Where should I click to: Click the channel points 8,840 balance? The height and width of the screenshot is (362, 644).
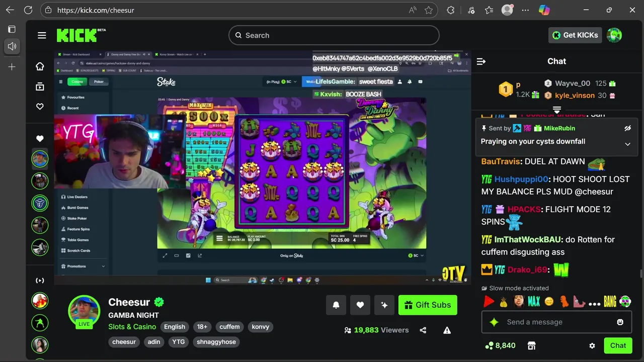tap(500, 345)
